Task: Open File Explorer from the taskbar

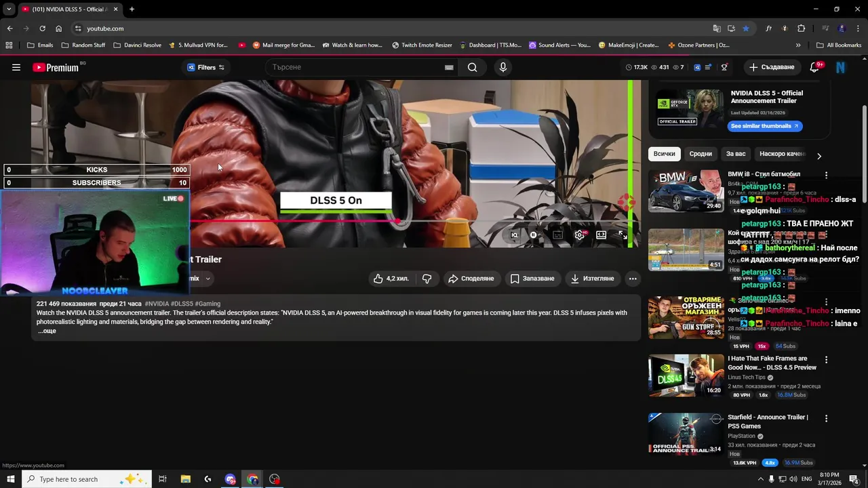Action: [185, 479]
